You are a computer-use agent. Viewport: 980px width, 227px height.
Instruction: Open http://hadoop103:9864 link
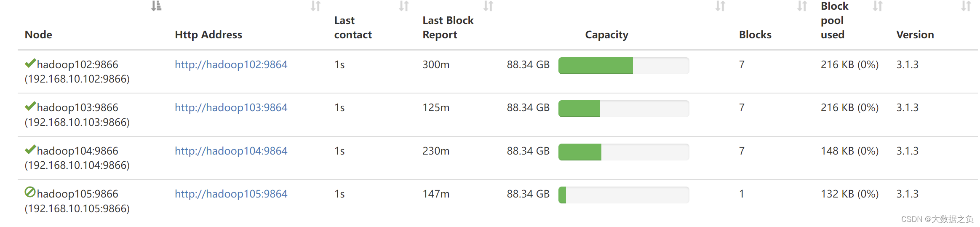(x=231, y=107)
